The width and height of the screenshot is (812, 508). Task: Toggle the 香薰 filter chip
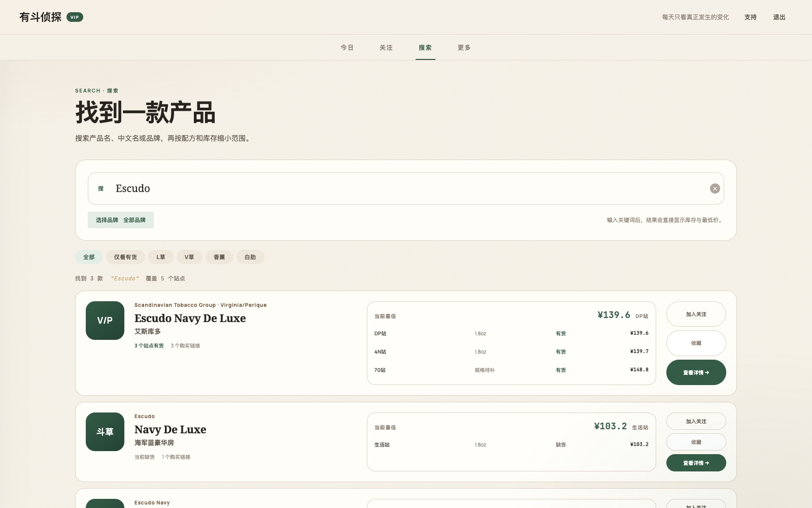[x=219, y=257]
